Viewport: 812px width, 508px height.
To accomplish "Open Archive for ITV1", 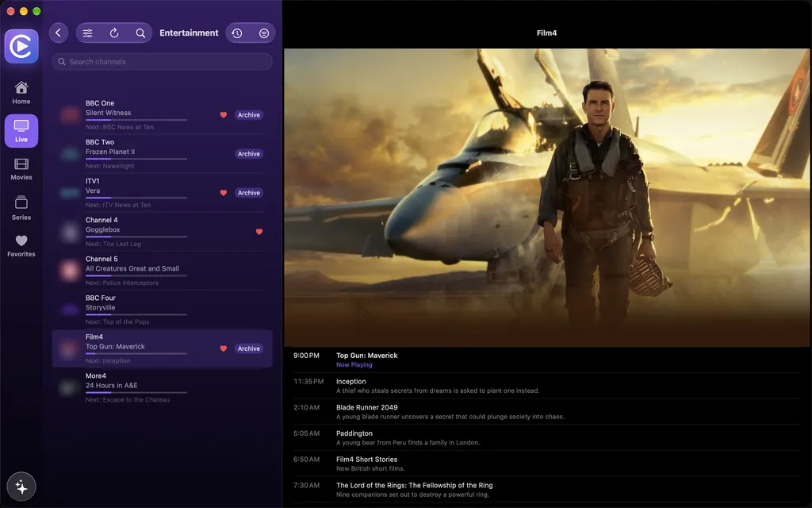I will pos(248,193).
